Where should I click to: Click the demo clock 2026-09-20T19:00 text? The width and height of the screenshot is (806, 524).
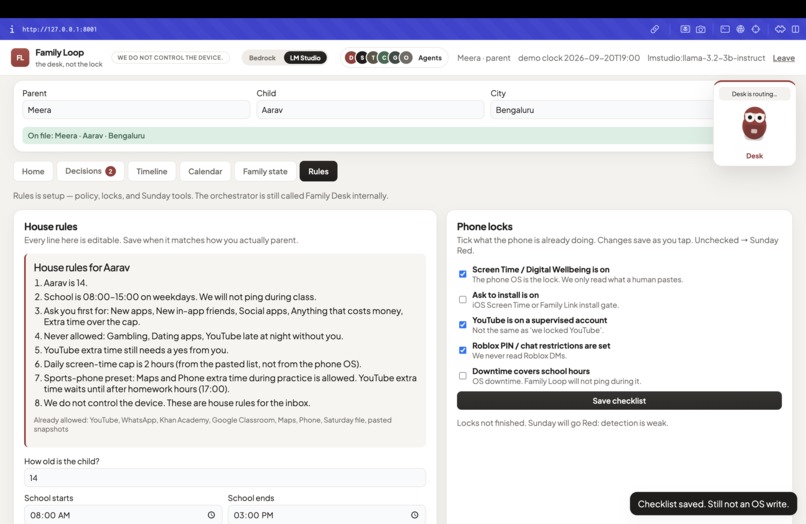coord(579,58)
